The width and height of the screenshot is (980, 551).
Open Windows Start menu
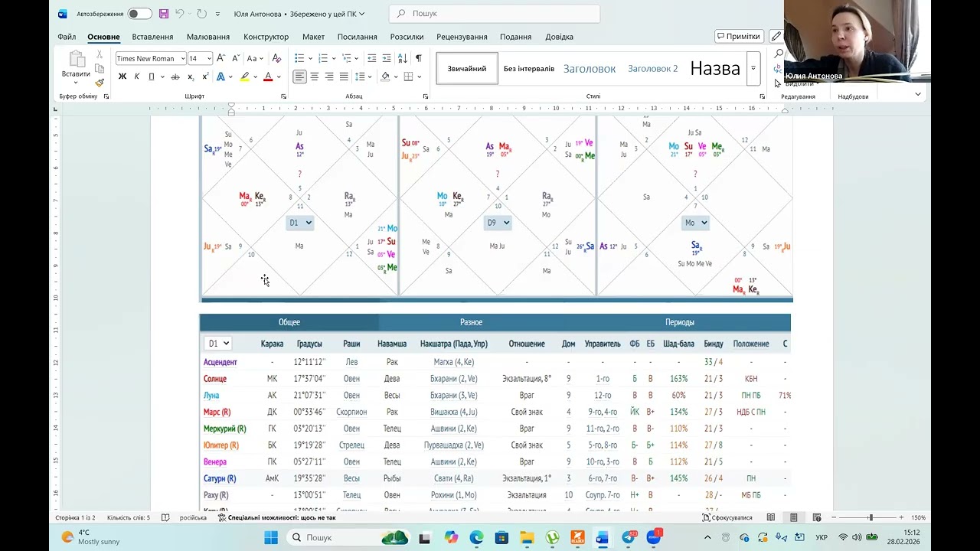(271, 538)
